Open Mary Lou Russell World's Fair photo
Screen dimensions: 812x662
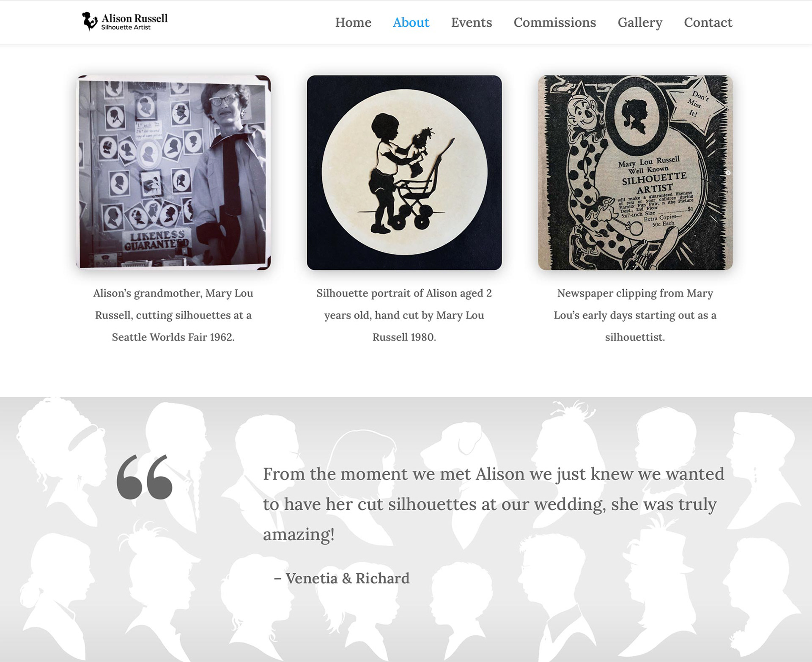tap(173, 173)
